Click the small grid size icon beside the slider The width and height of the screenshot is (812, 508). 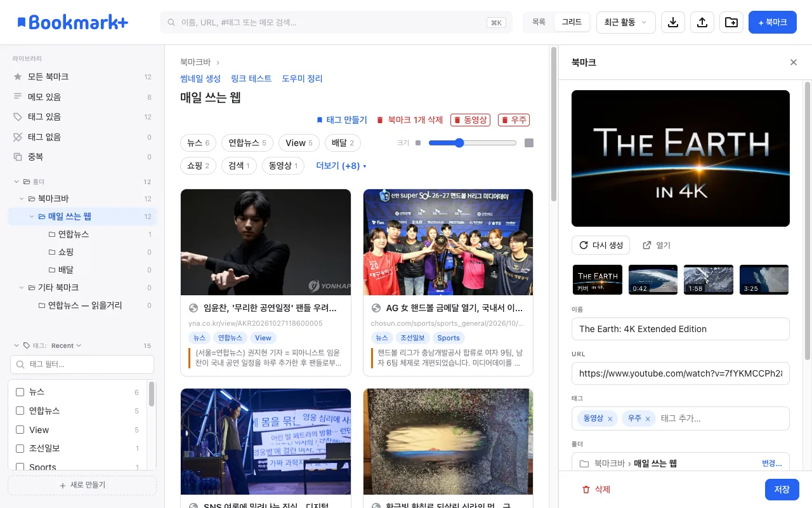[418, 143]
